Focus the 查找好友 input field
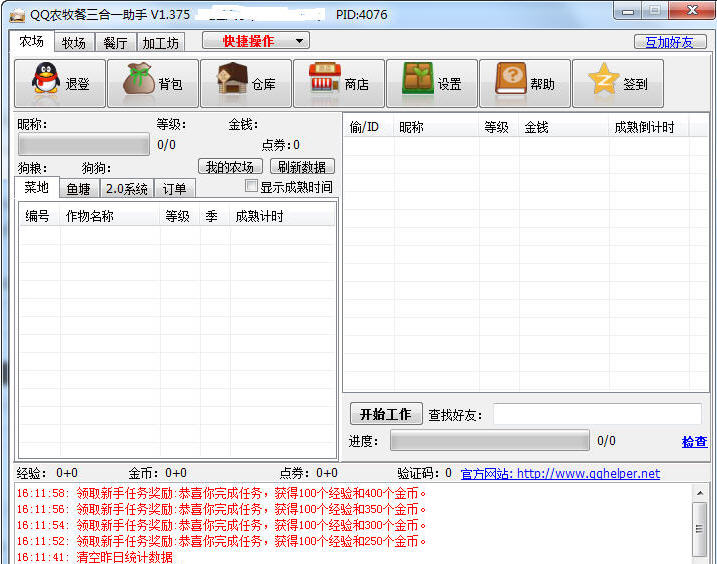Screen dimensions: 717x564 point(597,414)
